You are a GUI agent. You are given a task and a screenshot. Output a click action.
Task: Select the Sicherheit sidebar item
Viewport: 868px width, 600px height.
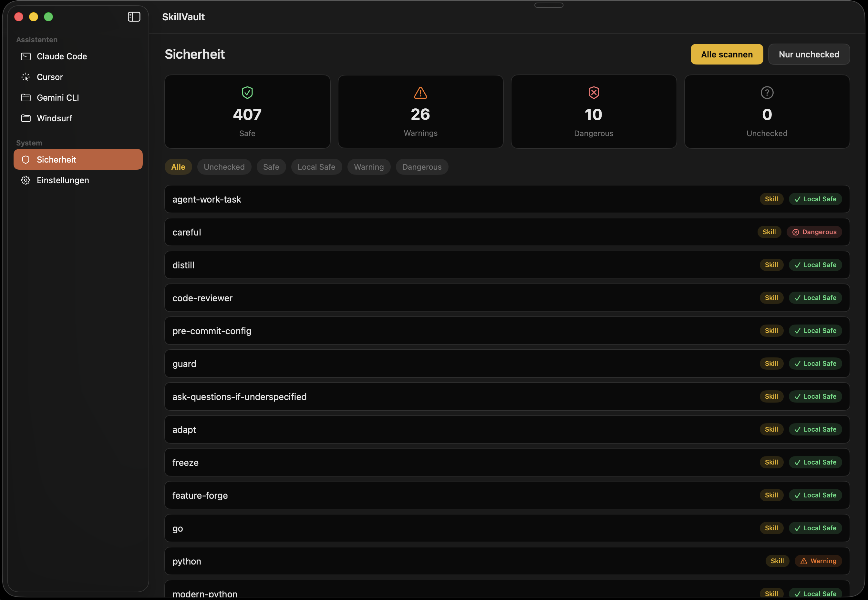point(78,159)
